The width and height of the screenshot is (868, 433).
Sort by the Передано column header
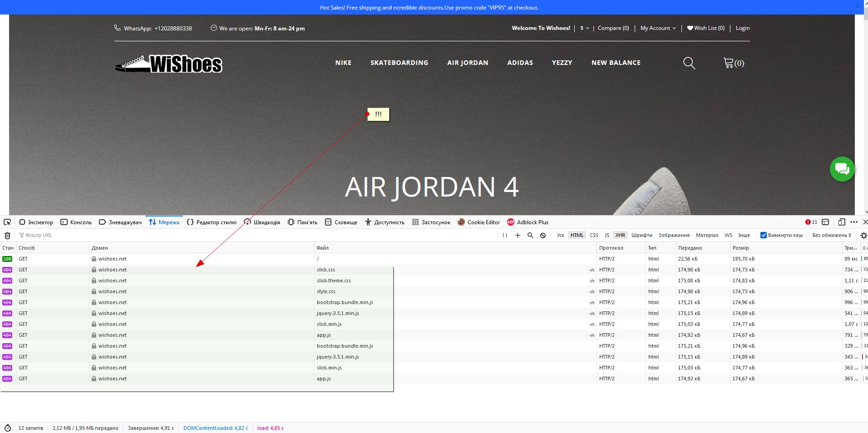pyautogui.click(x=703, y=248)
